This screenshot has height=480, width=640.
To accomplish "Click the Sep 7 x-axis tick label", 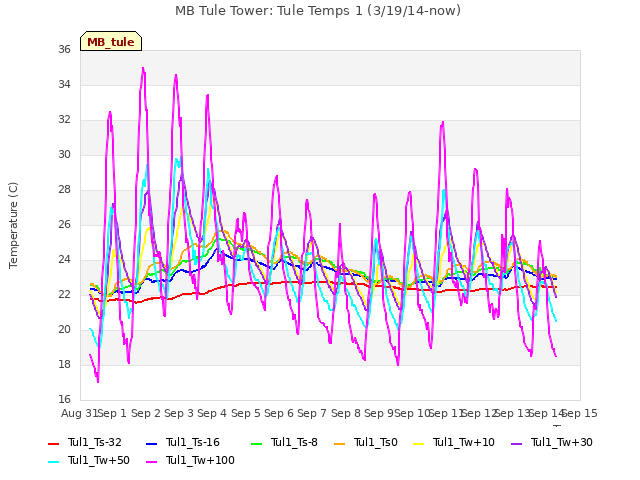I will point(312,413).
